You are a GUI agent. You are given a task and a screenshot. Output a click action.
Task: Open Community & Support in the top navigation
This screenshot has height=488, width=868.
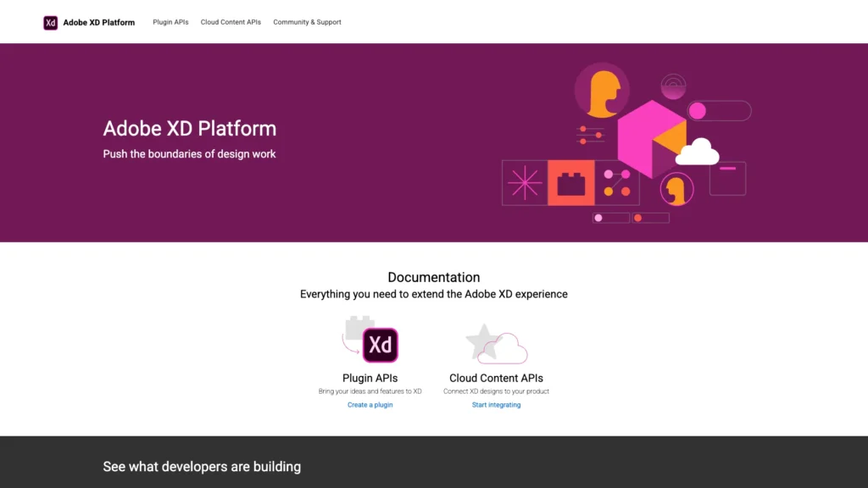[307, 22]
